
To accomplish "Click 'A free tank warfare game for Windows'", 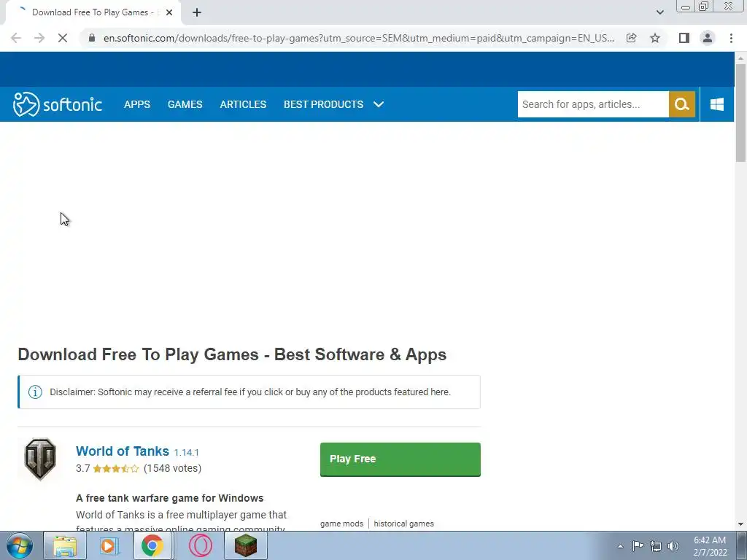I will click(169, 498).
